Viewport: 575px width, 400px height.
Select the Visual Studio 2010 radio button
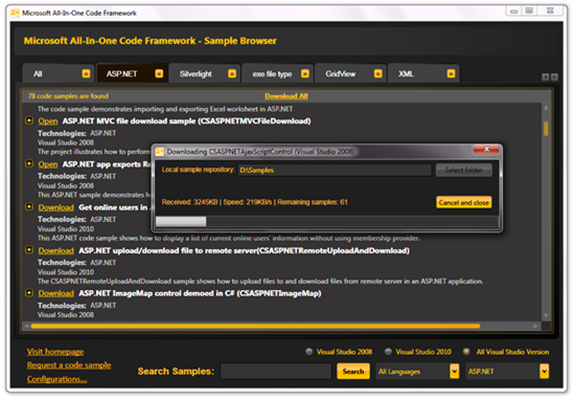(388, 352)
